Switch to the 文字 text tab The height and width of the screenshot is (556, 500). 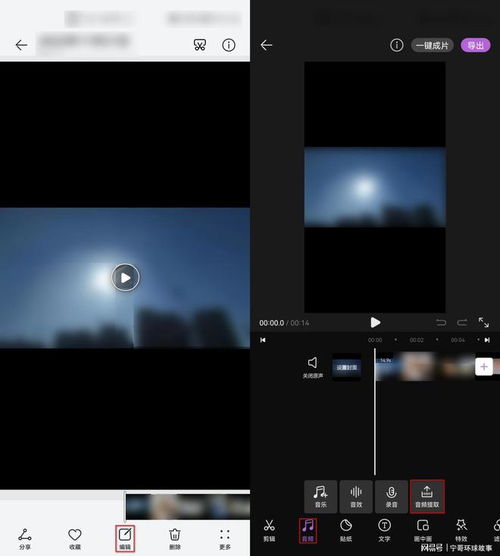[x=384, y=530]
